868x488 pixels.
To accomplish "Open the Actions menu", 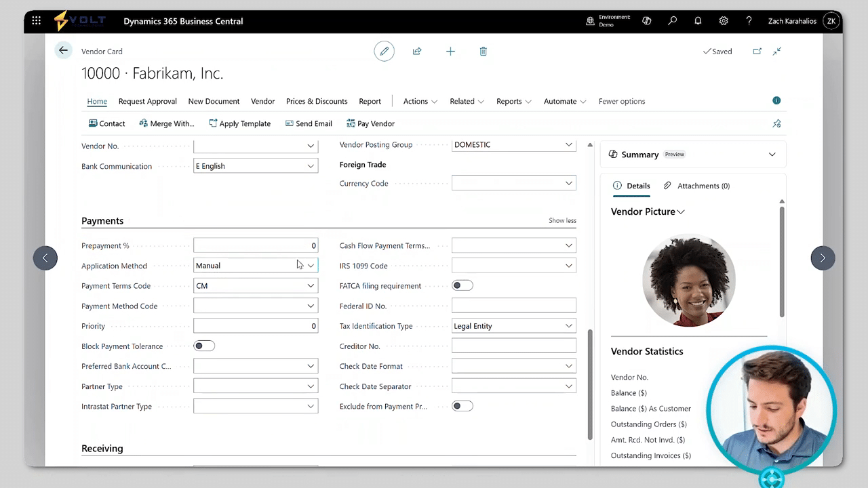I will 420,101.
